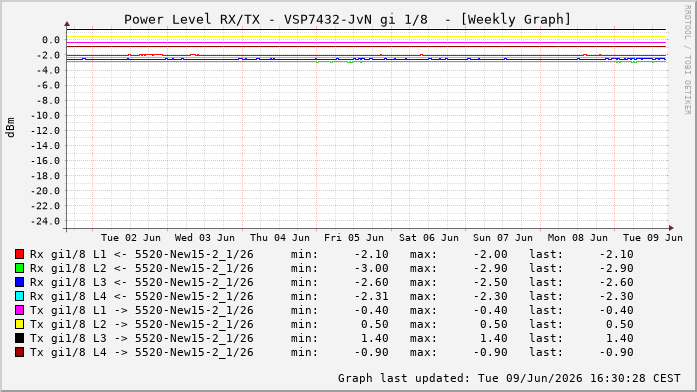697x392 pixels.
Task: Click the dark red Tx L4 legend swatch
Action: 19,352
